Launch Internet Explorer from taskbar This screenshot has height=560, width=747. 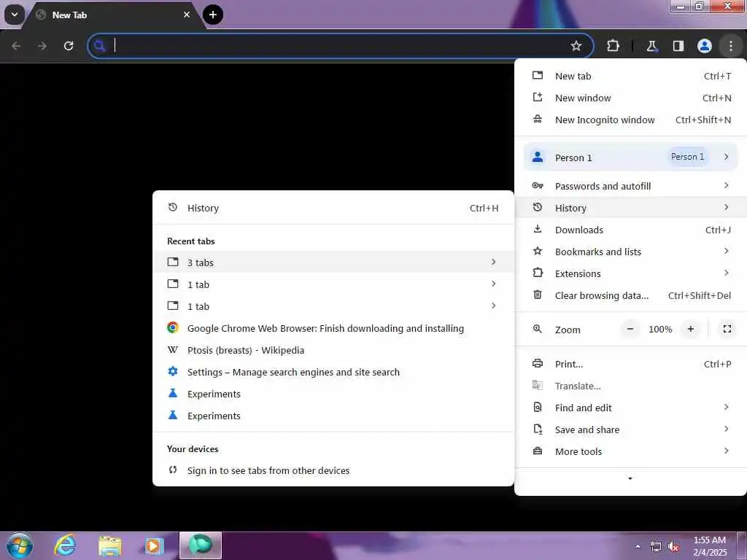click(x=65, y=545)
